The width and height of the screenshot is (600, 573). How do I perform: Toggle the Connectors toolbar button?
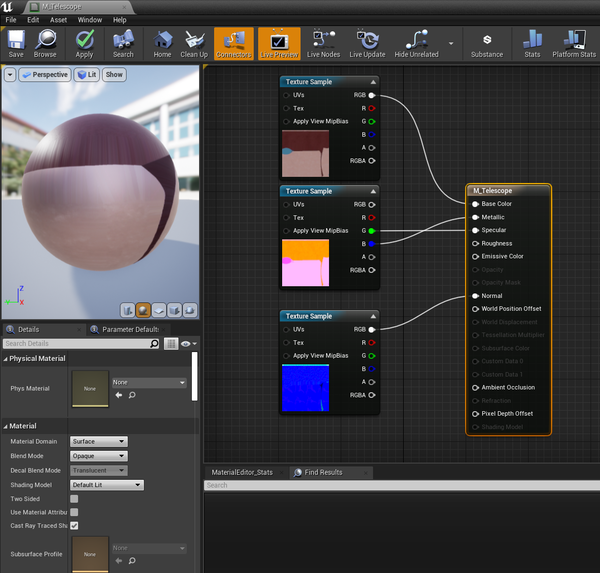(234, 44)
